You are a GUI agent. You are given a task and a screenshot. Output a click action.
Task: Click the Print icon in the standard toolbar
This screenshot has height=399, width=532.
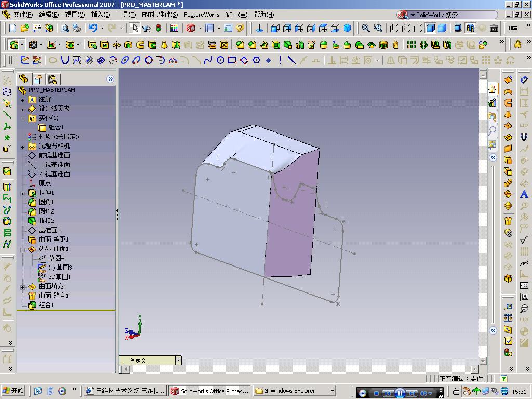(77, 28)
